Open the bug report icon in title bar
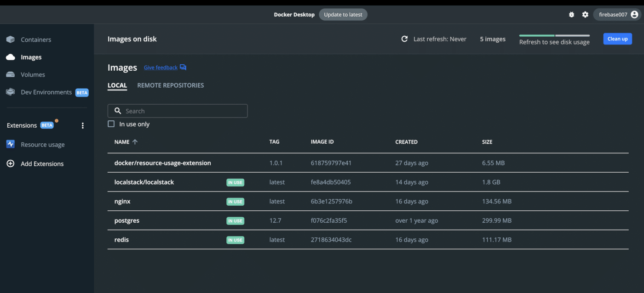644x293 pixels. tap(571, 14)
